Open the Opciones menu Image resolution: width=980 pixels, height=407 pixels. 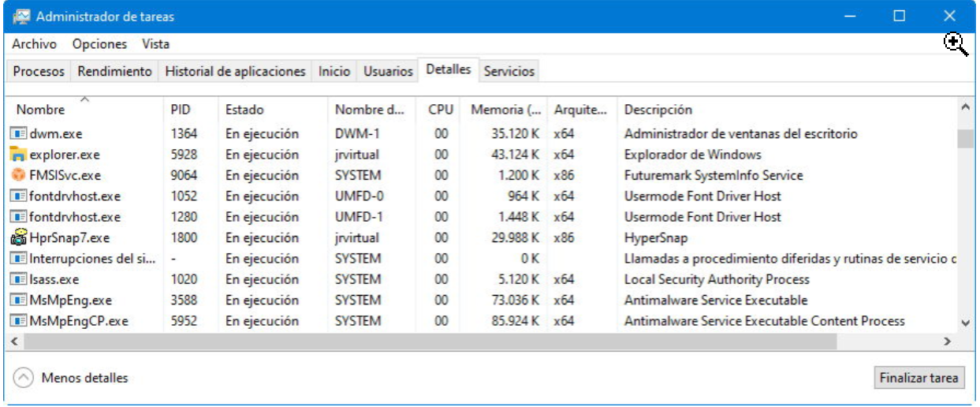pyautogui.click(x=99, y=44)
